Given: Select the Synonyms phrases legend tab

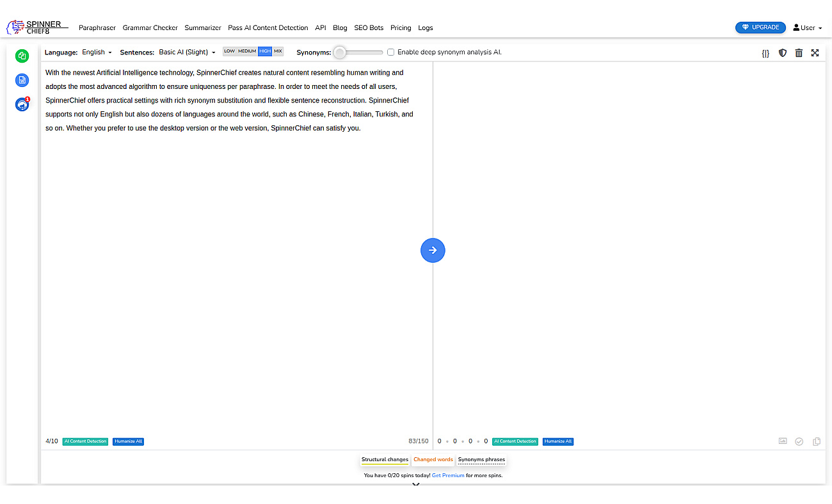Looking at the screenshot, I should click(x=481, y=460).
